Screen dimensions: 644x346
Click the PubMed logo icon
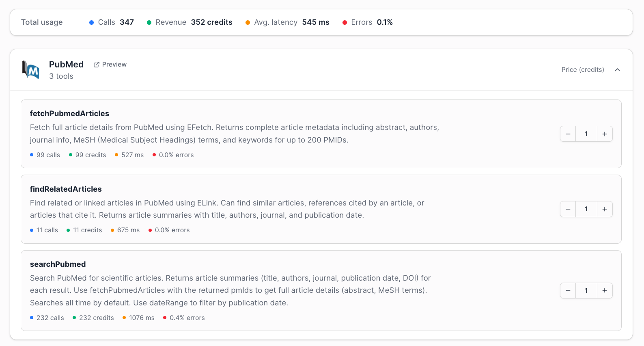pyautogui.click(x=31, y=70)
